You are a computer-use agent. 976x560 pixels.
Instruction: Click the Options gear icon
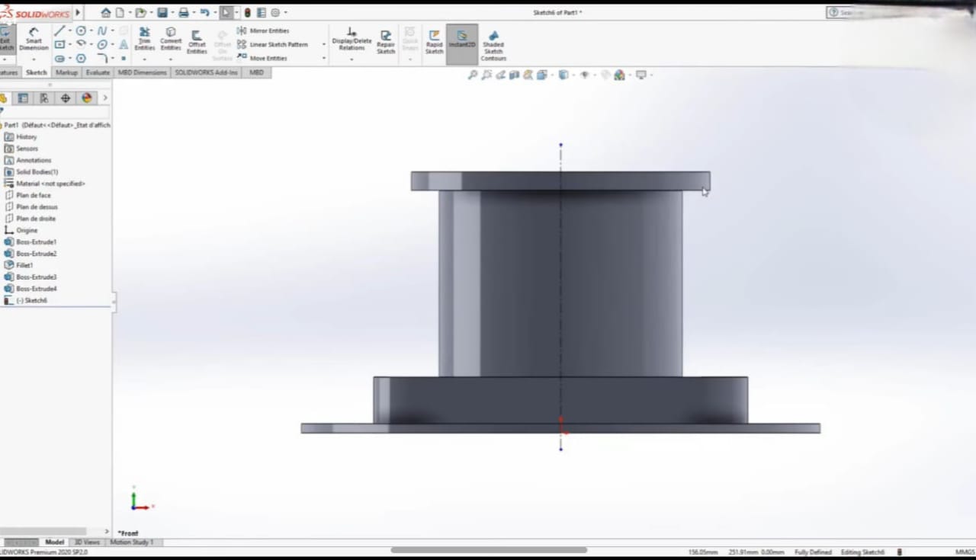click(275, 13)
